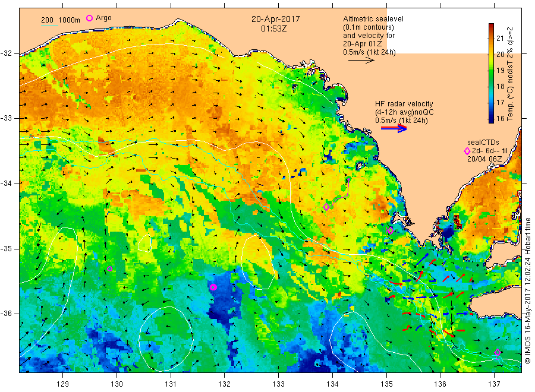This screenshot has width=535, height=392.
Task: Click longitude axis label 130
Action: tap(117, 384)
